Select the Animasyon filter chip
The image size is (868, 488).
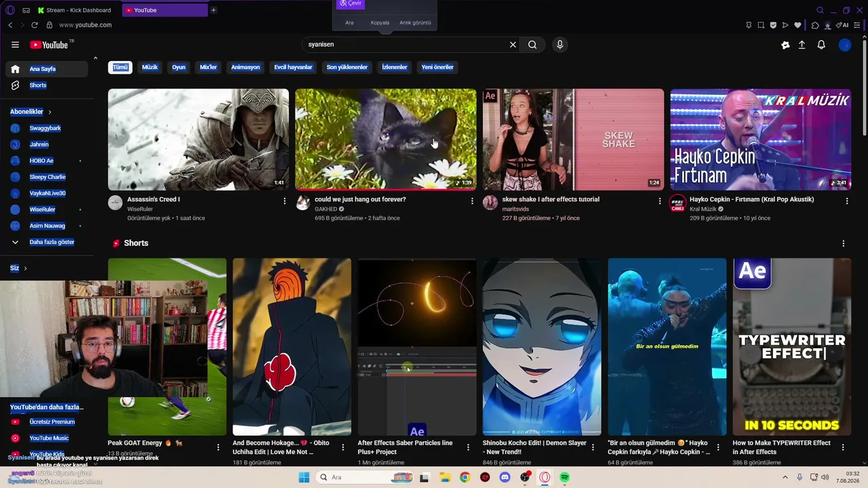(245, 68)
